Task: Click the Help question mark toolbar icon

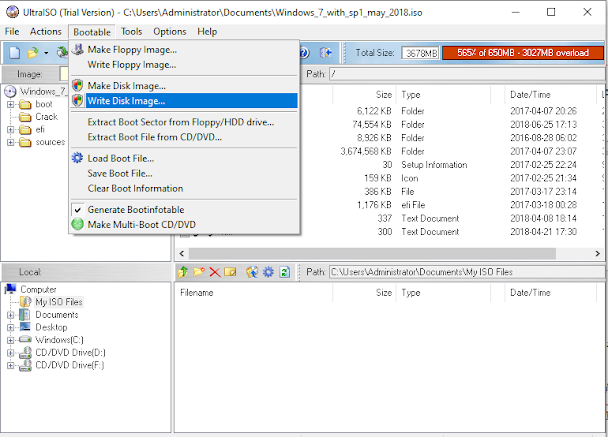Action: point(304,52)
